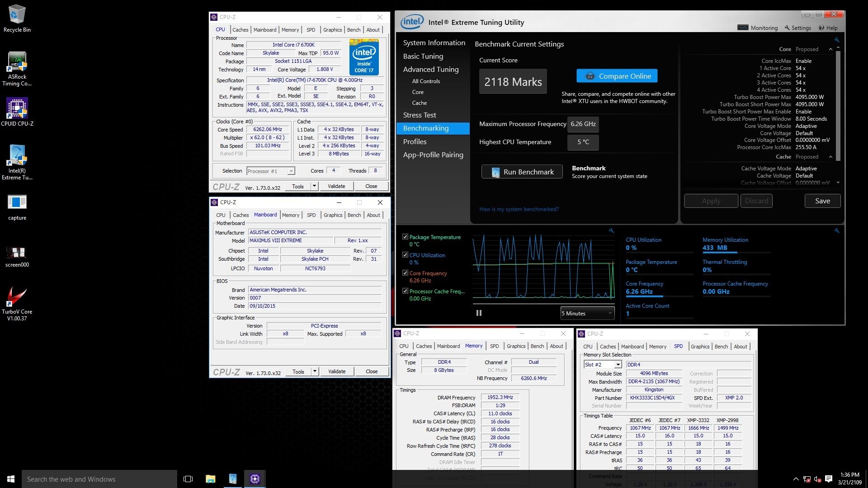Select the Stress Test tab in XTU
Viewport: 868px width, 488px height.
click(x=419, y=115)
